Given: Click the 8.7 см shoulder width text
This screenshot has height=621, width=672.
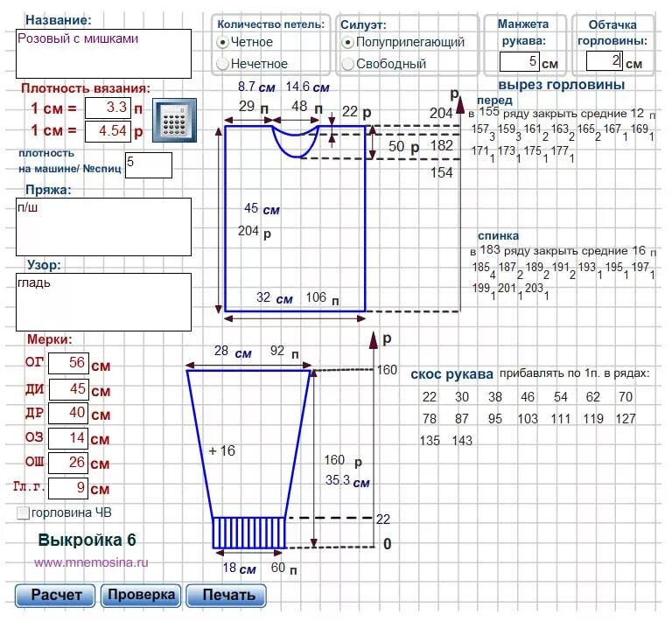Looking at the screenshot, I should tap(256, 87).
